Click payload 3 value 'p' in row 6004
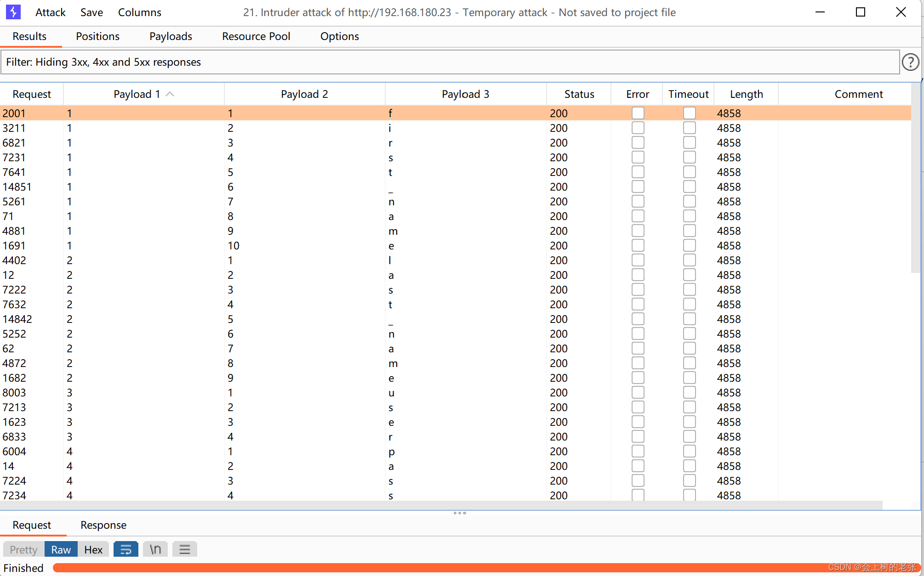 tap(391, 452)
